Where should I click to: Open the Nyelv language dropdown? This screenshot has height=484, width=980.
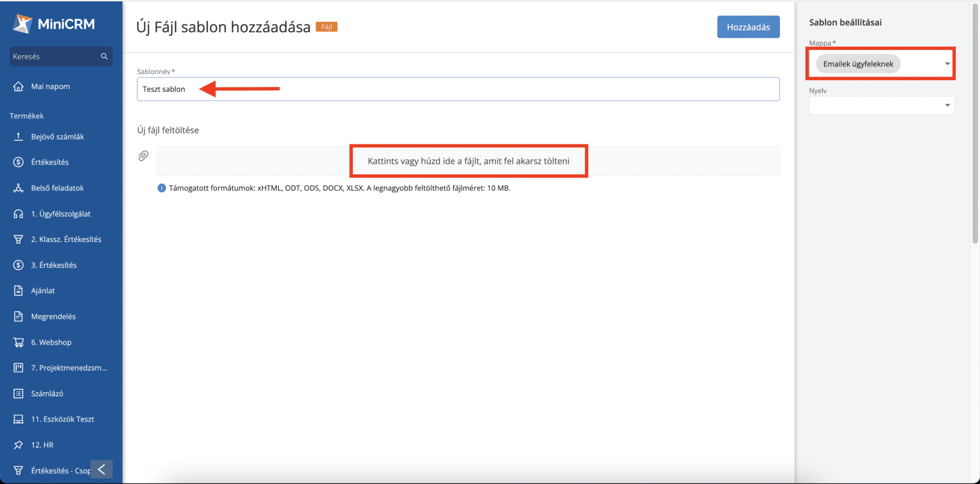click(881, 106)
